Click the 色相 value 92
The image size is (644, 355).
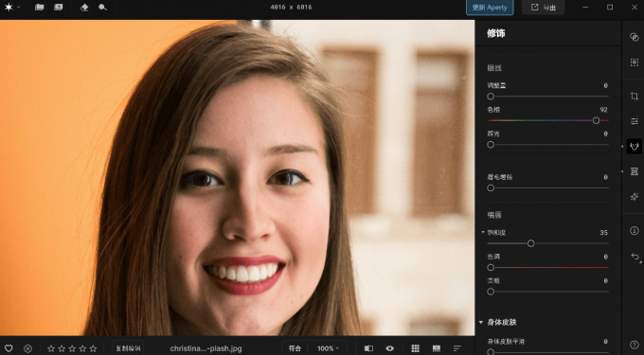603,110
